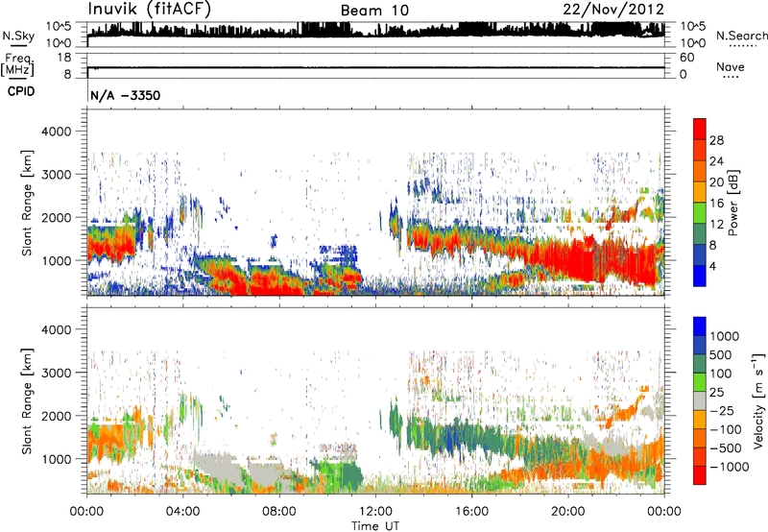This screenshot has height=532, width=768.
Task: Click the Velocity colorbar value 500
Action: coord(721,354)
